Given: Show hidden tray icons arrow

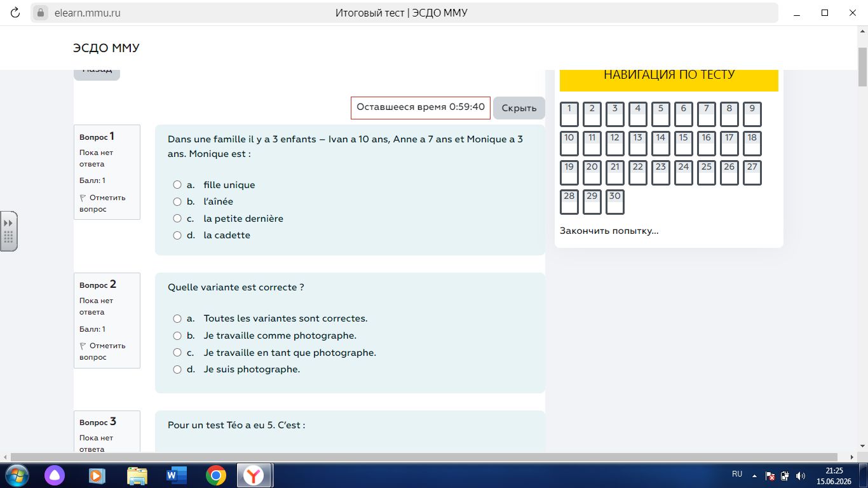Looking at the screenshot, I should [x=754, y=476].
